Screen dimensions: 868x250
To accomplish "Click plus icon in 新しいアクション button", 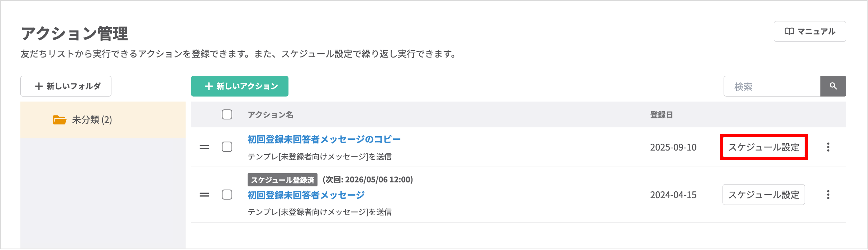I will 209,86.
